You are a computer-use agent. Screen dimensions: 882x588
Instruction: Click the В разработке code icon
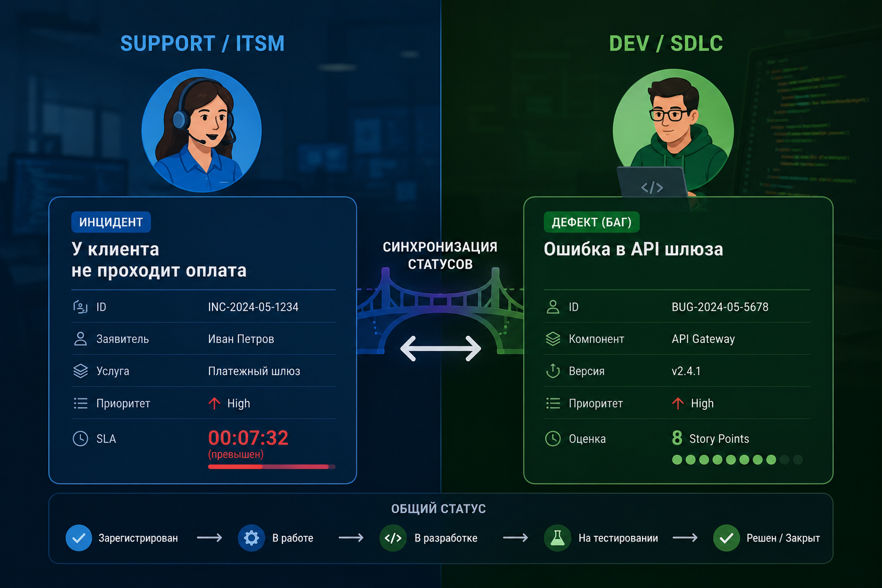(x=393, y=538)
